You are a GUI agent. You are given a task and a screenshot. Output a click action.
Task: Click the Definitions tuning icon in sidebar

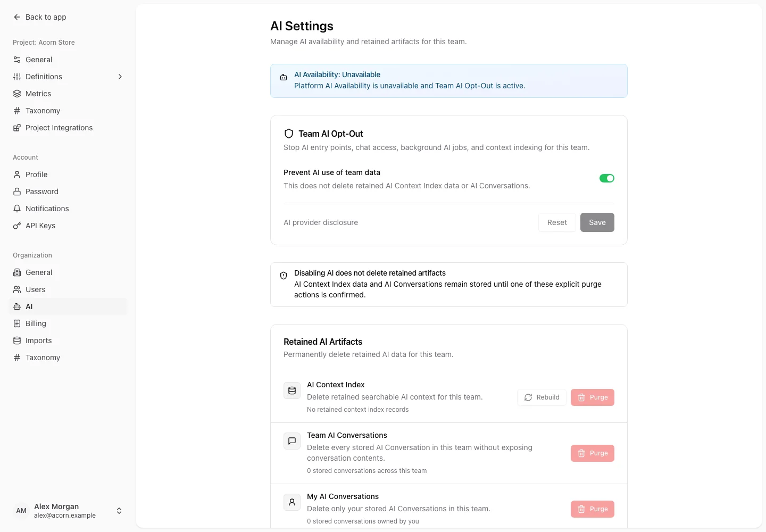pos(17,77)
